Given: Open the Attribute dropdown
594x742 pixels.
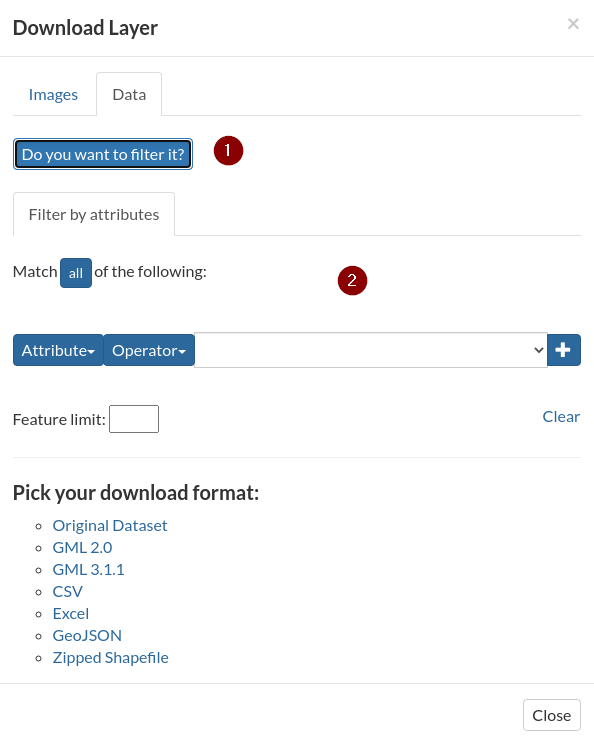Looking at the screenshot, I should click(x=58, y=350).
